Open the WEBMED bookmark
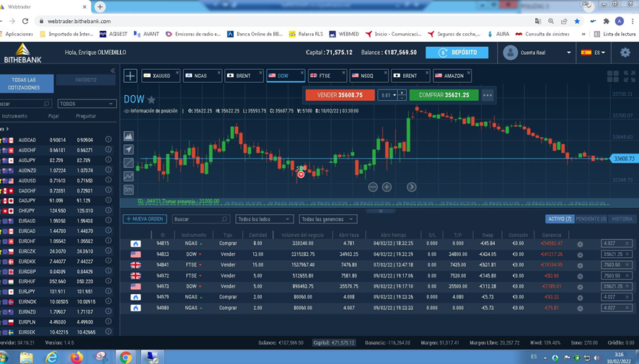Image resolution: width=639 pixels, height=364 pixels. coord(344,34)
